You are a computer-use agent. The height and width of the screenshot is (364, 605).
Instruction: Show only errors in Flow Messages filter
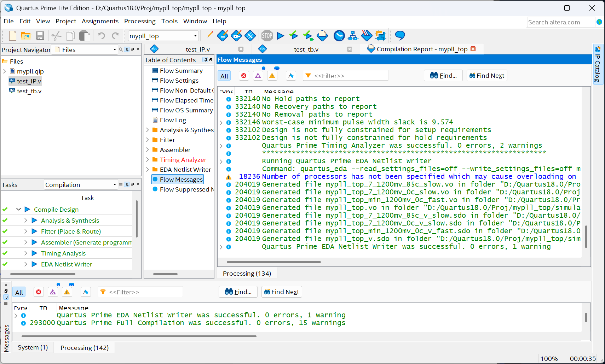pos(244,76)
